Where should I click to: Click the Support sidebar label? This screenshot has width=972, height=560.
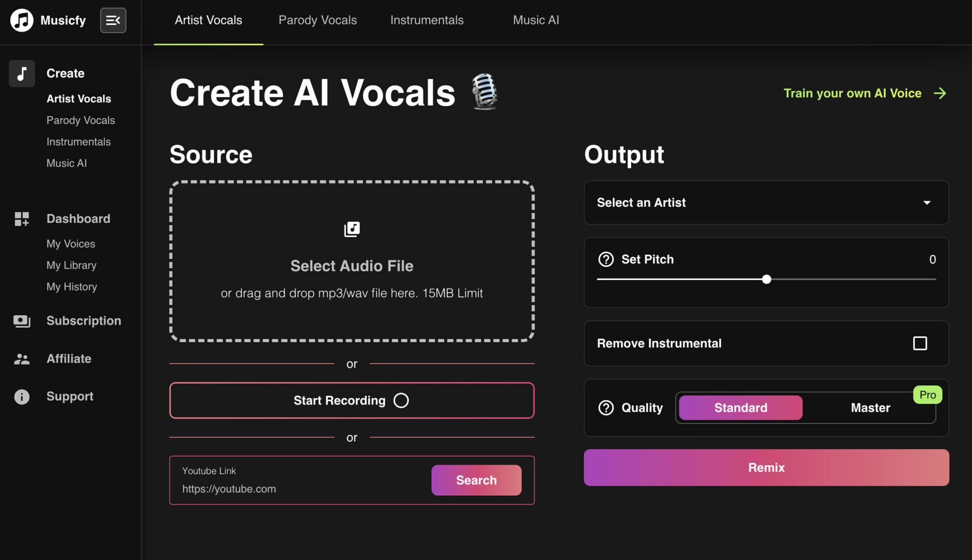tap(70, 397)
